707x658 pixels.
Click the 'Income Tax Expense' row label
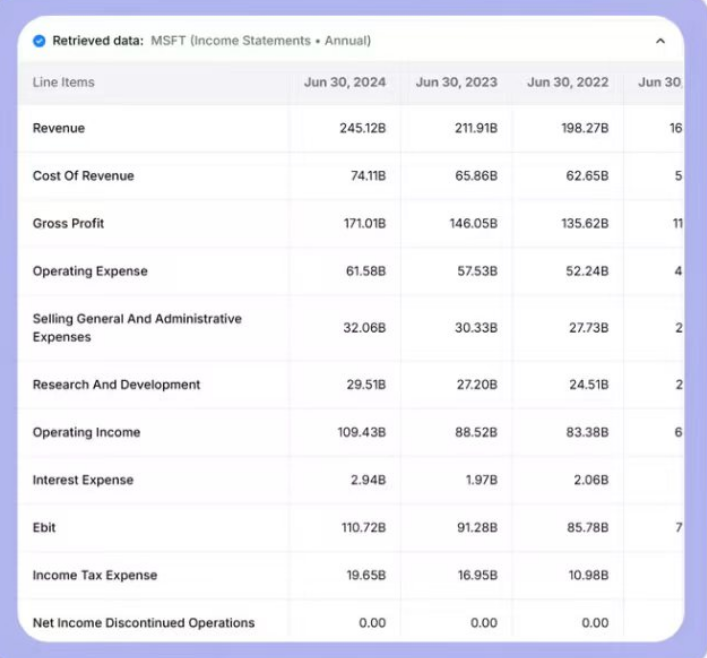pyautogui.click(x=95, y=575)
